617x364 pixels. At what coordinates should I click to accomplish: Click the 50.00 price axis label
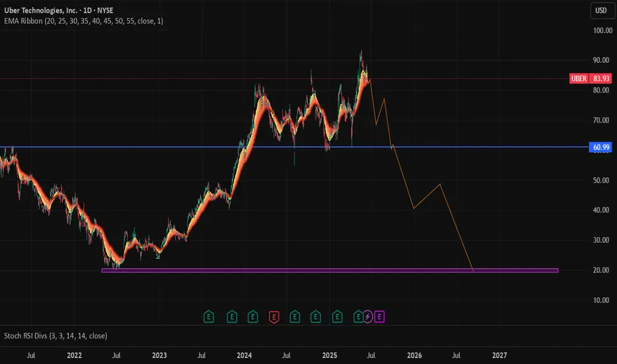[x=601, y=180]
